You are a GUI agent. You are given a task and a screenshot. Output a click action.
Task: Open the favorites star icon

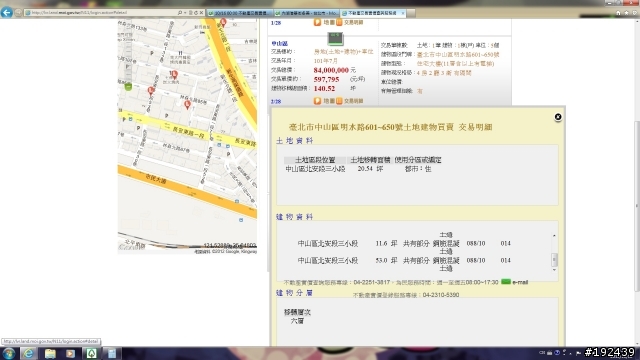[x=626, y=13]
